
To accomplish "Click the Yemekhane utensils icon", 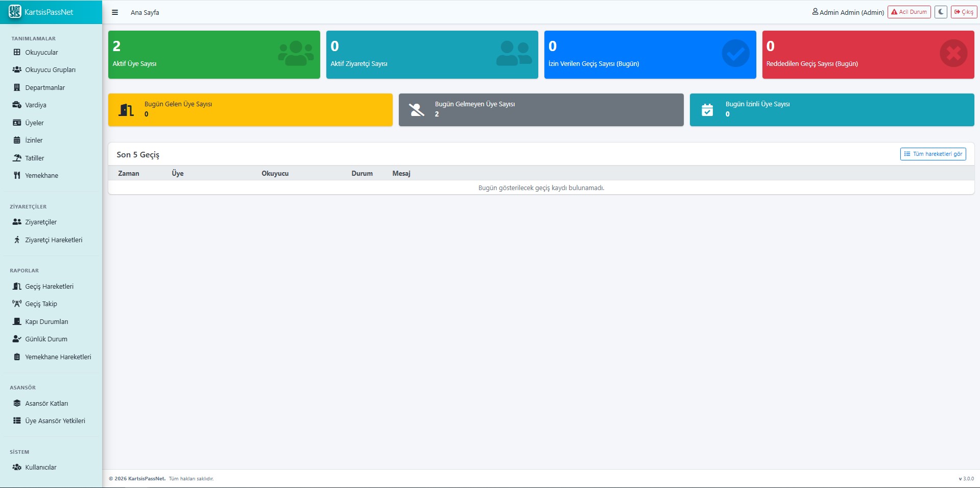I will click(17, 175).
